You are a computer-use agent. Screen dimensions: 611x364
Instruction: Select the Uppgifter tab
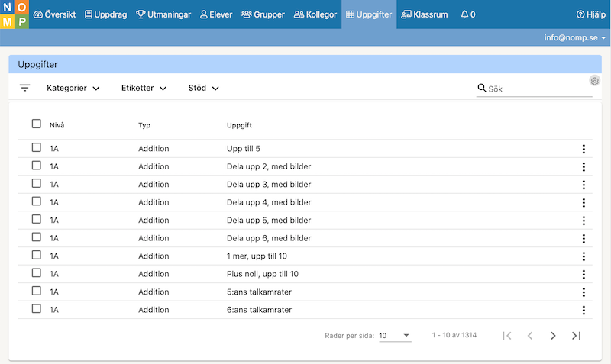tap(369, 14)
